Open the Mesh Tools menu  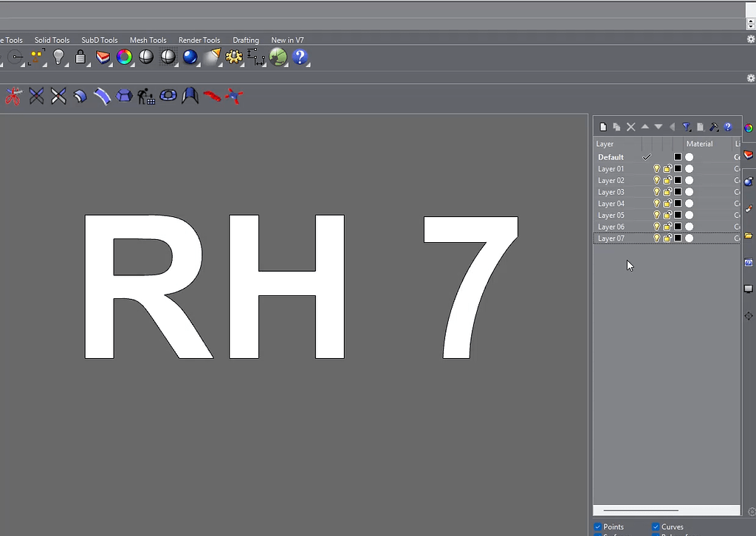[x=148, y=40]
